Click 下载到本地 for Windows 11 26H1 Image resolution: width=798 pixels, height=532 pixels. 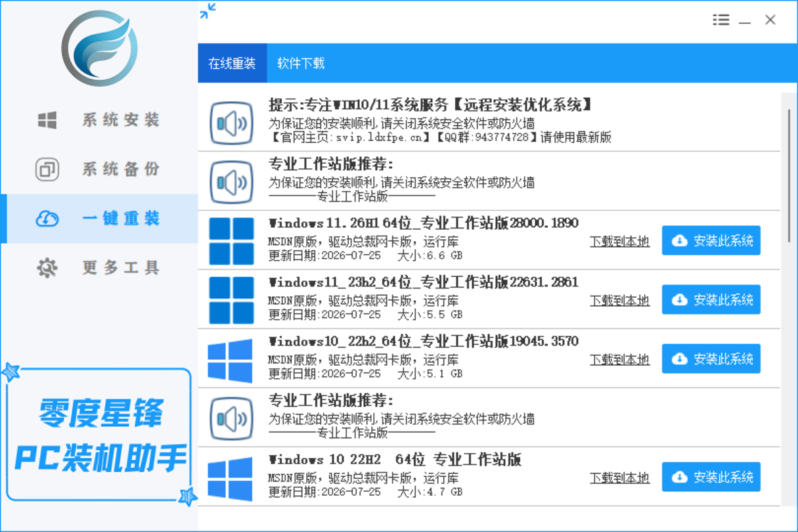619,241
